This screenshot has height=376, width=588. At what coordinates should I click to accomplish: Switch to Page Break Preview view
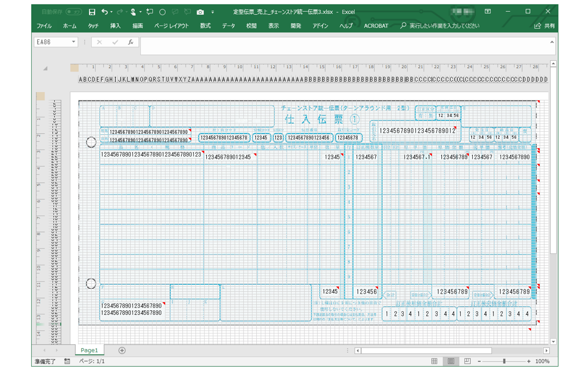point(467,361)
